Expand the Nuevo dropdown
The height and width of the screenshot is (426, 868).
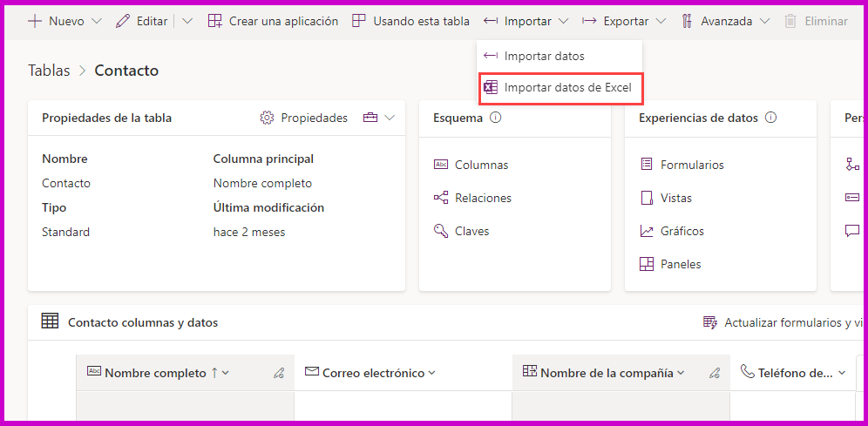coord(96,21)
